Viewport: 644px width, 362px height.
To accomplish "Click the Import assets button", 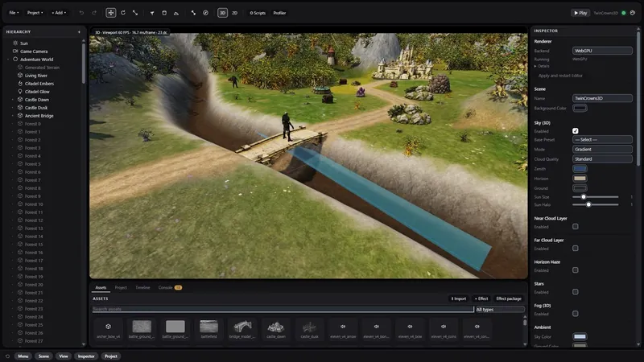I will pyautogui.click(x=459, y=298).
